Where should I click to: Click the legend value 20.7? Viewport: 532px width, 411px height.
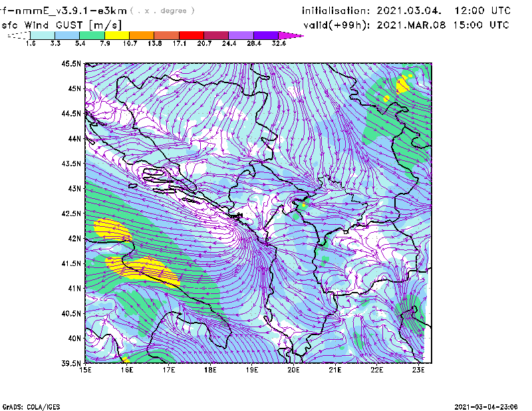tap(204, 43)
